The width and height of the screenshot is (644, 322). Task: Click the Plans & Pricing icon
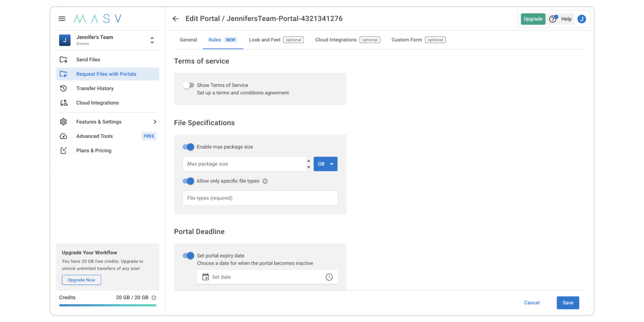[x=63, y=151]
